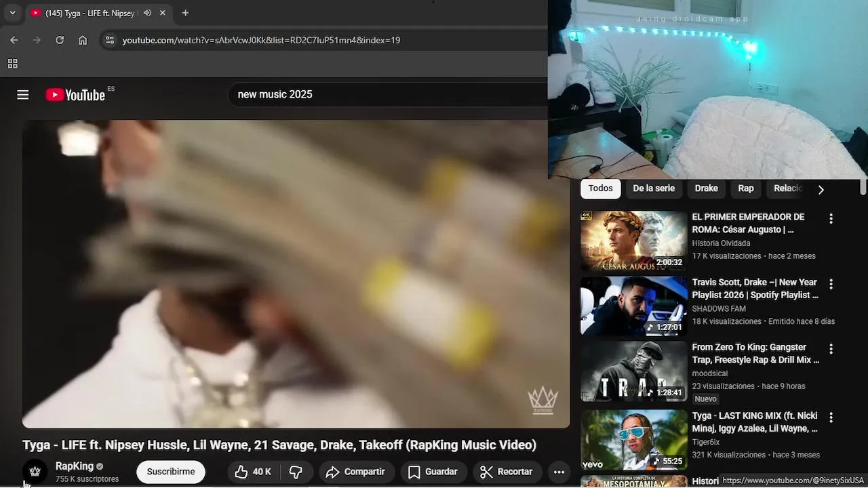Mute the Tyga - LIFE browser tab audio
Screen dimensions: 868x488
148,13
